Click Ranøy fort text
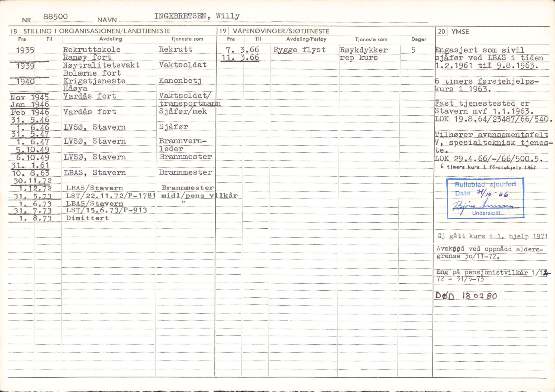555x392 pixels. click(x=87, y=57)
